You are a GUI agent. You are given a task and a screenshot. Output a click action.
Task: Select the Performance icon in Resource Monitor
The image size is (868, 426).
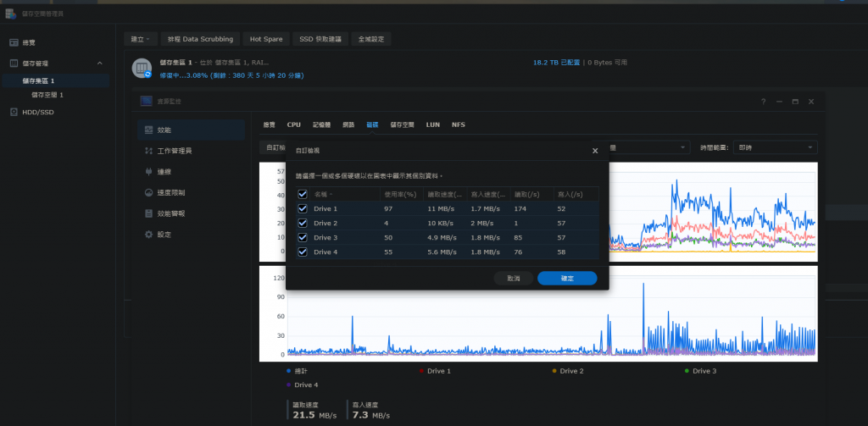(148, 130)
